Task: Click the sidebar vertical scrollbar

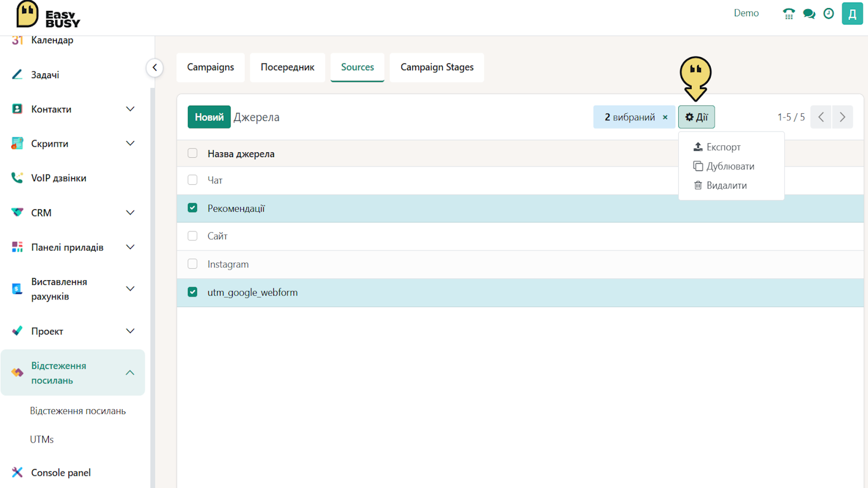Action: coord(152,287)
